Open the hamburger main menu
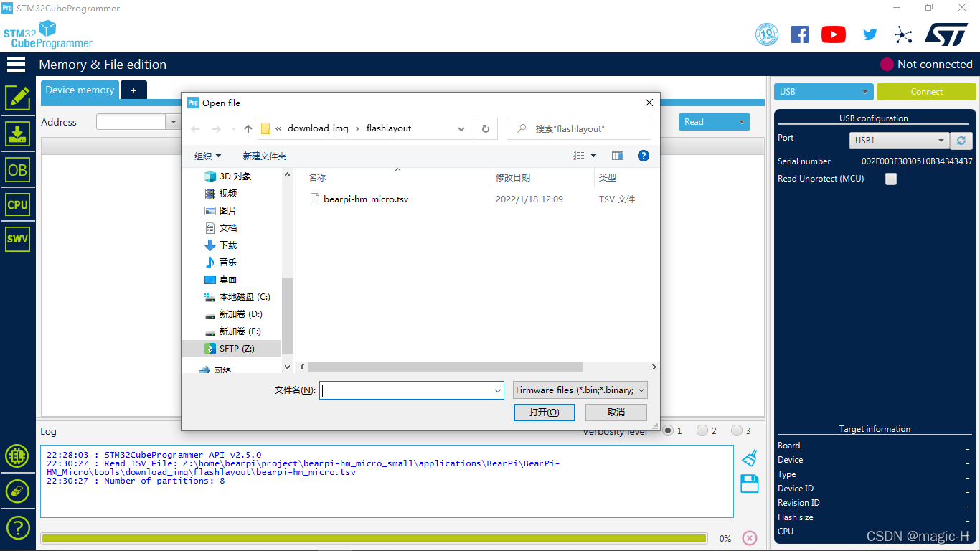 click(x=16, y=65)
